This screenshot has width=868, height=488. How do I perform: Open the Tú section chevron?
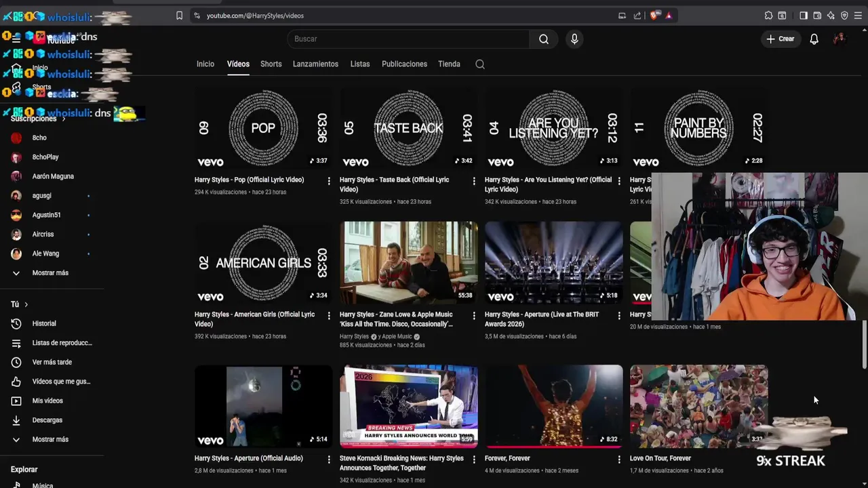[26, 304]
